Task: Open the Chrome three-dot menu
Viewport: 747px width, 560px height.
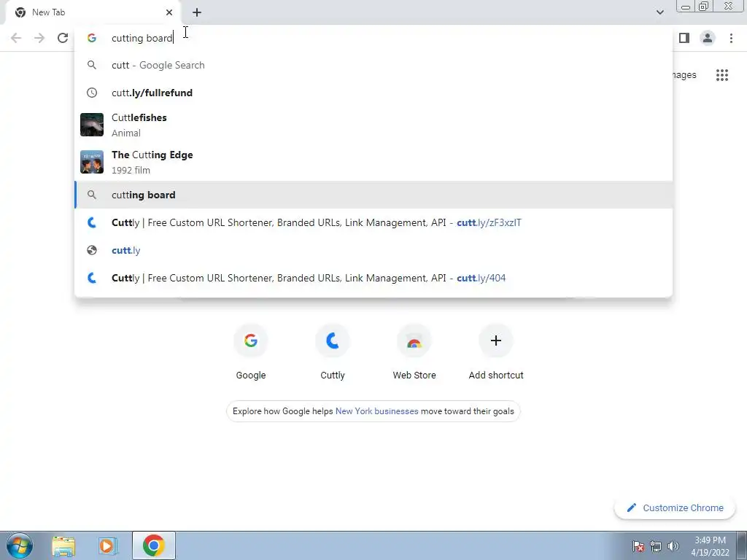Action: pos(731,38)
